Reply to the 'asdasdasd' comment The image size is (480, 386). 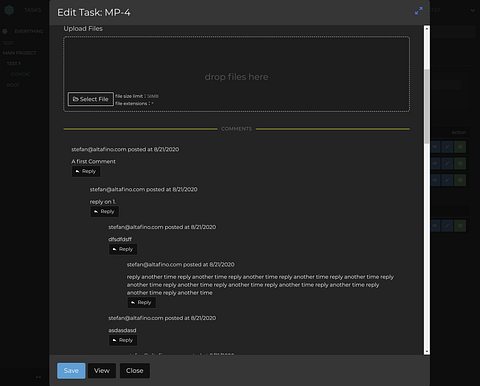tap(123, 340)
